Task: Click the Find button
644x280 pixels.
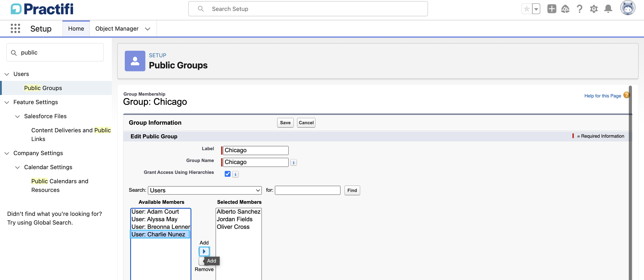Action: [352, 190]
